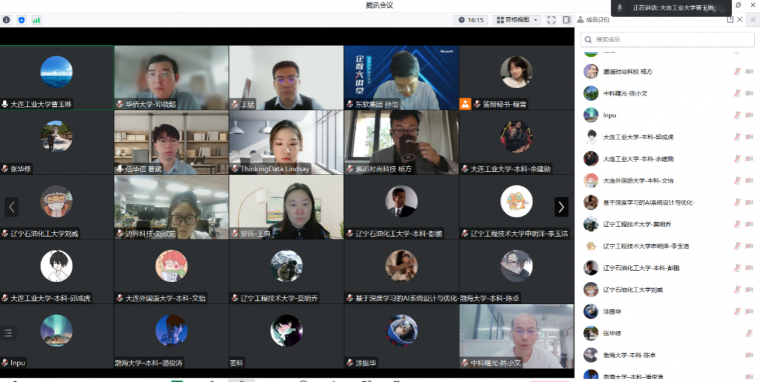Toggle mute for 涂振华 in member list
Image resolution: width=760 pixels, height=382 pixels.
pyautogui.click(x=737, y=311)
